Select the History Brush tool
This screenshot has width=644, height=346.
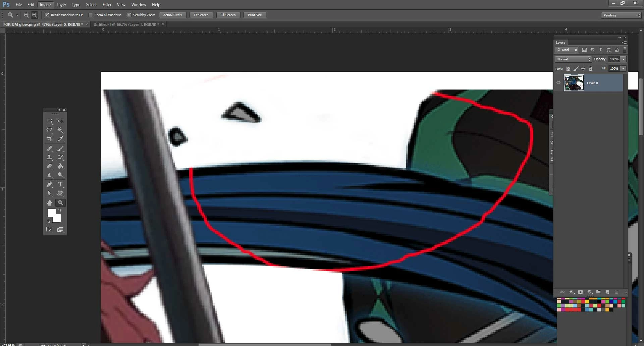pyautogui.click(x=60, y=157)
